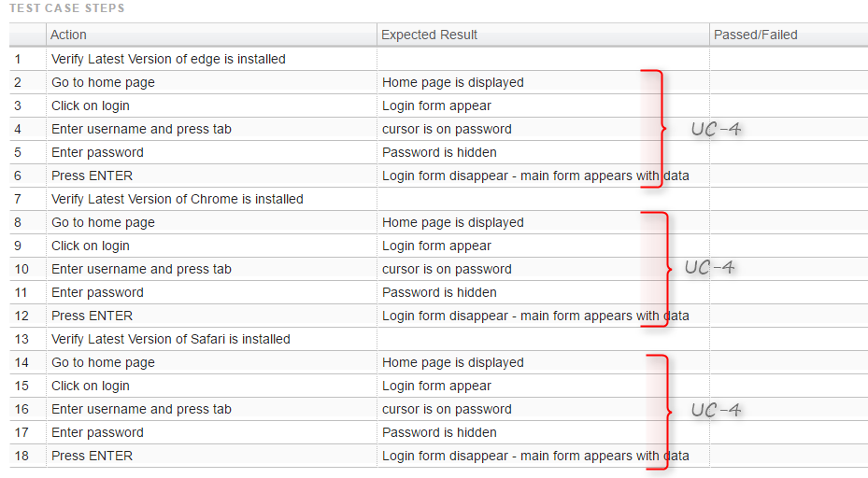Click the first UC-4 handwritten annotation
This screenshot has width=868, height=478.
(x=716, y=129)
